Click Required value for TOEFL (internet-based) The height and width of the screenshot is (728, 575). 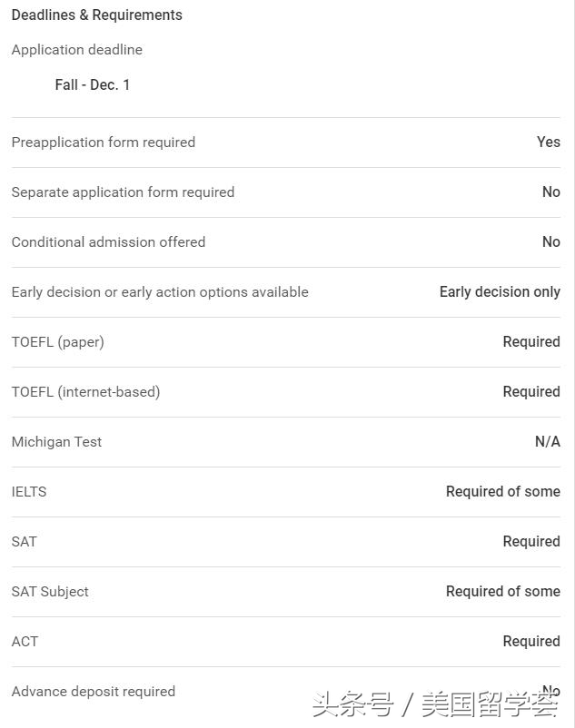point(531,392)
